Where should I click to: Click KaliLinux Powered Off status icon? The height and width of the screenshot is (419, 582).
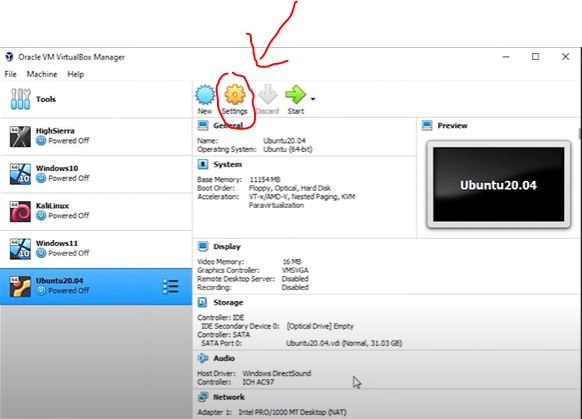(41, 216)
